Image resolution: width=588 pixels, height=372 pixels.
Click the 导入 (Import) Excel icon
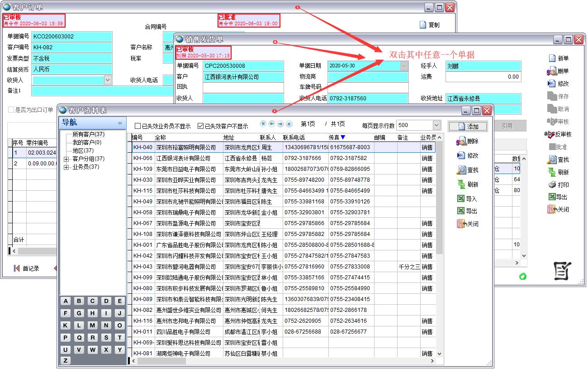point(461,199)
